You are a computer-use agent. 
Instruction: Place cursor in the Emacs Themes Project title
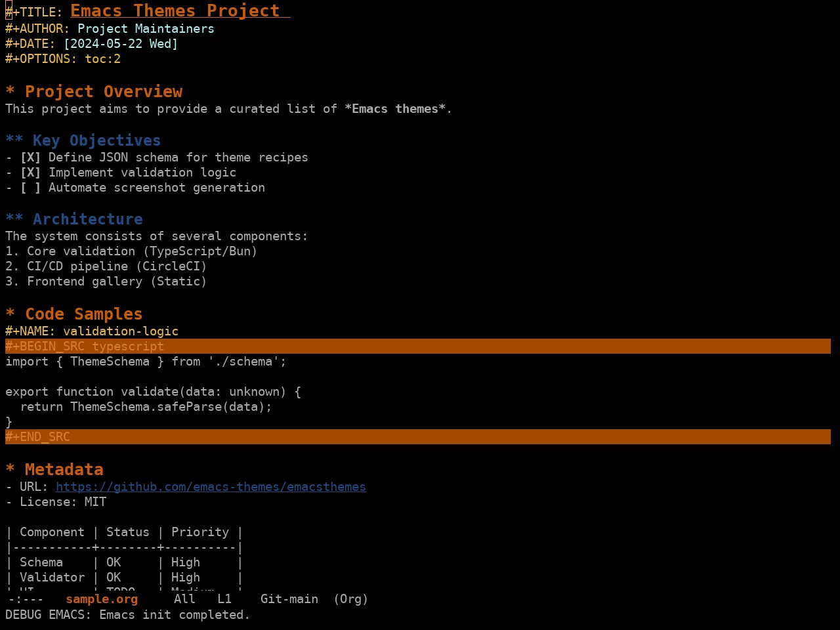[x=175, y=11]
